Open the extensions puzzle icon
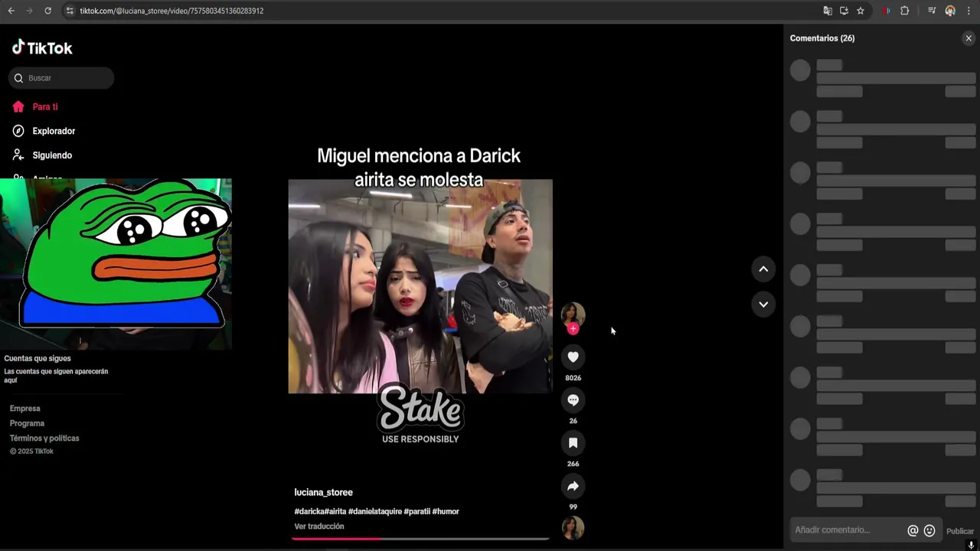The width and height of the screenshot is (980, 551). (904, 11)
